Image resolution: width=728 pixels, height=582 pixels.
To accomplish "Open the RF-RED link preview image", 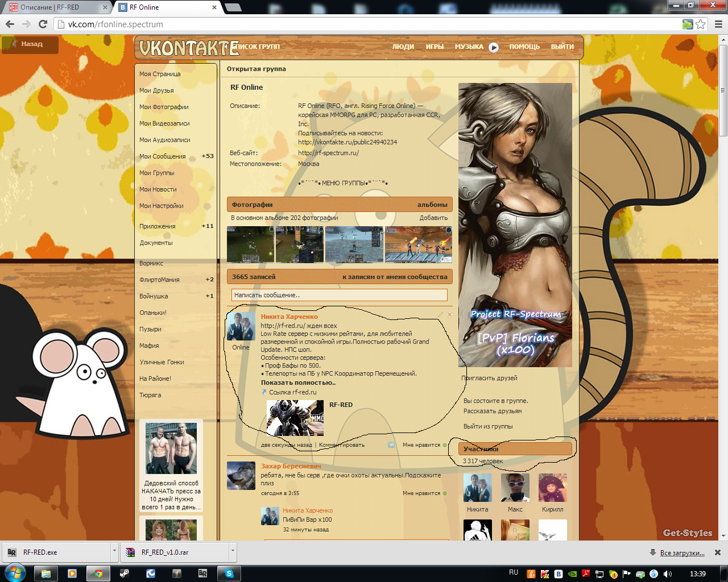I will [295, 418].
